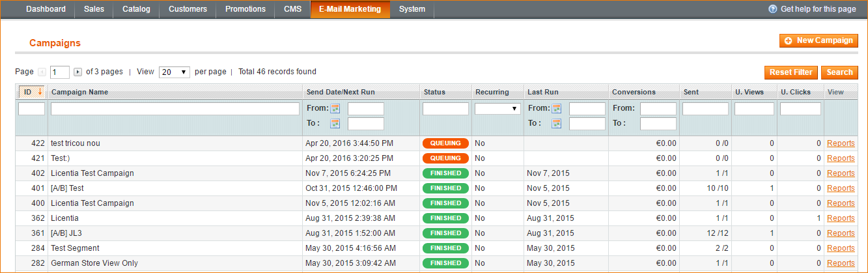This screenshot has width=868, height=273.
Task: Open Reports for German Store View Only
Action: point(841,263)
